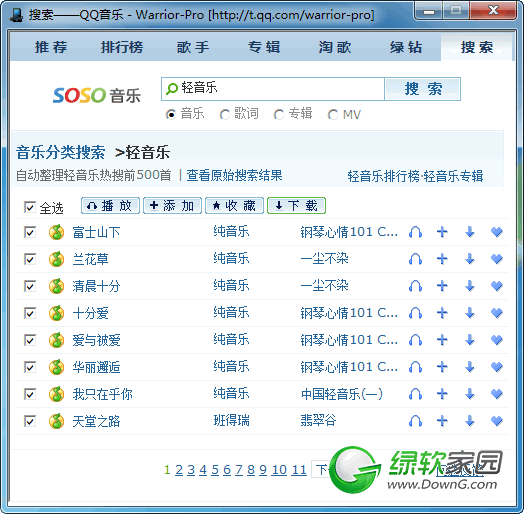This screenshot has height=514, width=524.
Task: Go to results page 10
Action: 279,470
